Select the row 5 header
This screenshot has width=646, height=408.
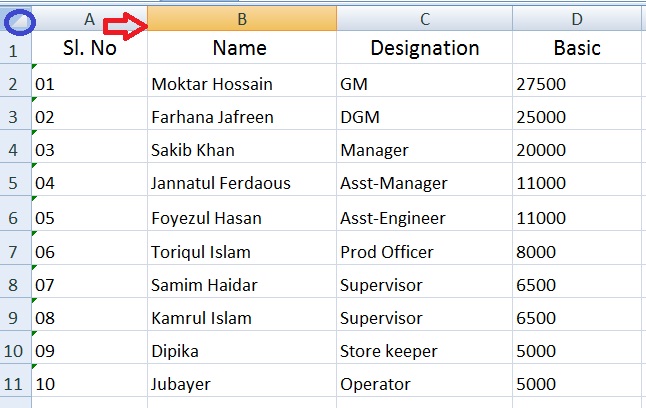click(15, 183)
